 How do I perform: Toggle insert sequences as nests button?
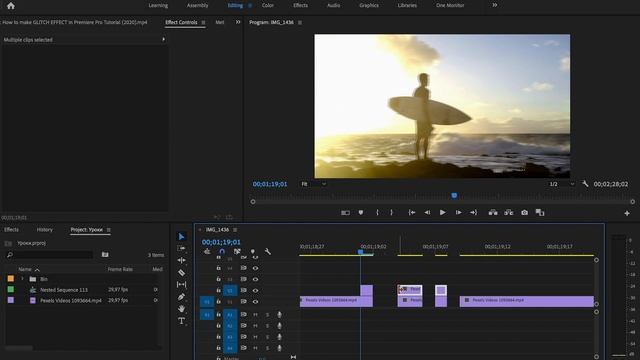point(207,251)
